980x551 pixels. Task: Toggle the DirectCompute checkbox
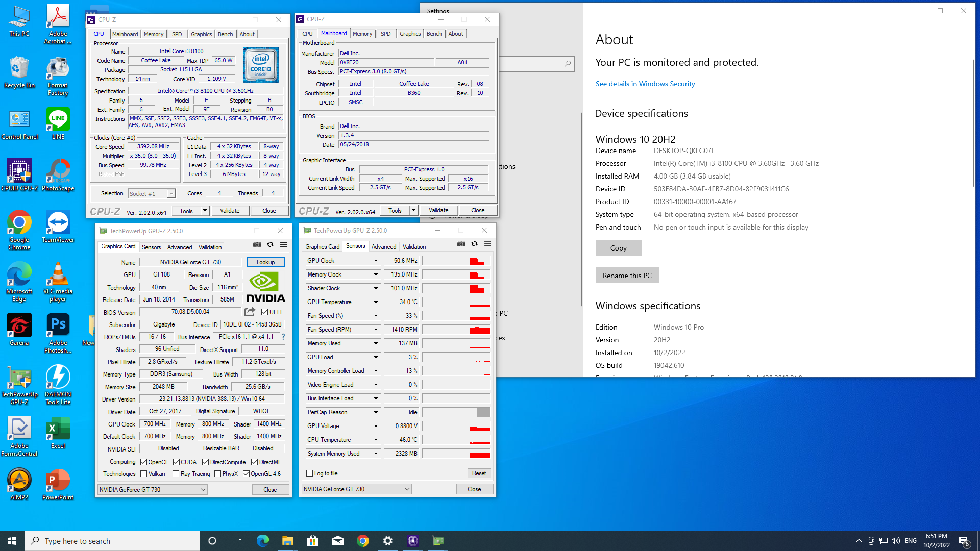click(x=205, y=462)
